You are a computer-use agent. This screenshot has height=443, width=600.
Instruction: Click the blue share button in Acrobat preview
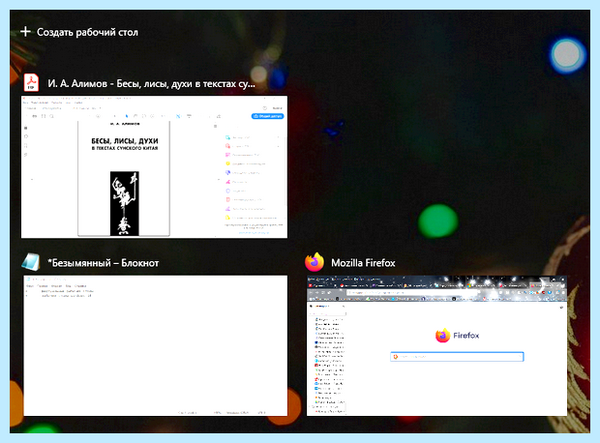(x=267, y=116)
